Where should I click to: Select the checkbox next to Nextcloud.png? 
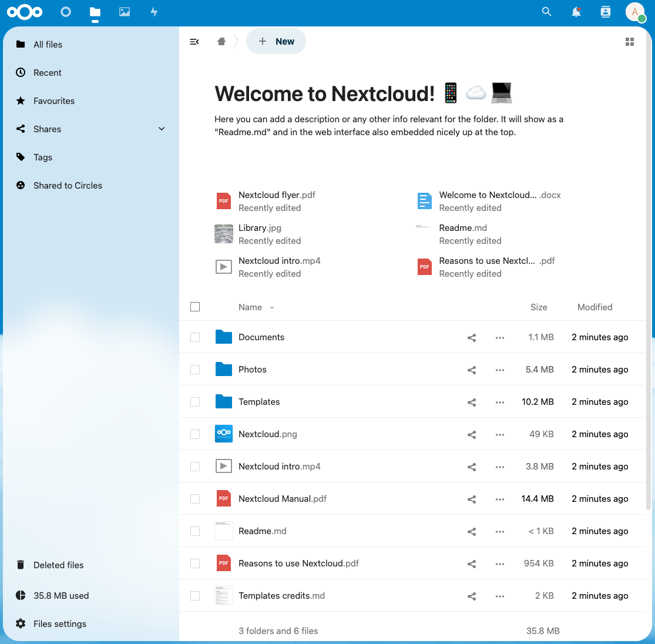click(194, 434)
